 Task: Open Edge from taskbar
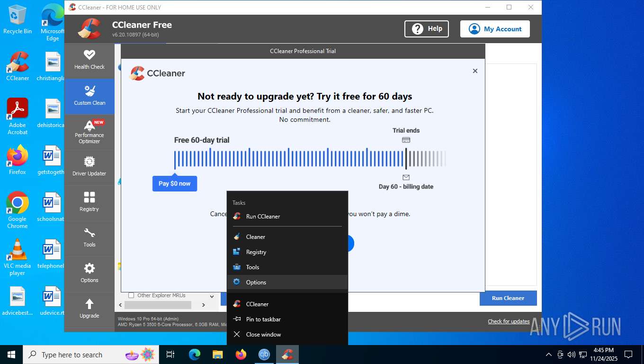click(x=194, y=355)
